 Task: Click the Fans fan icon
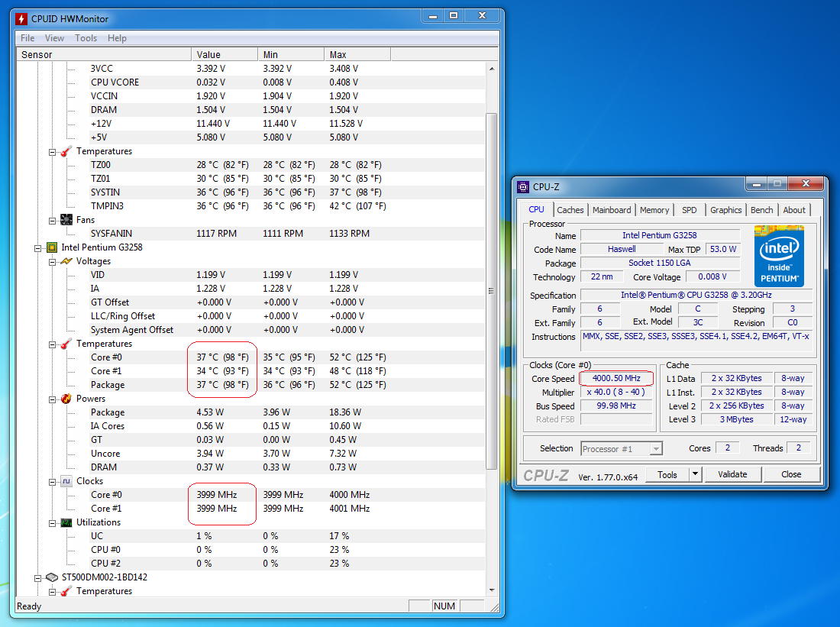tap(66, 220)
